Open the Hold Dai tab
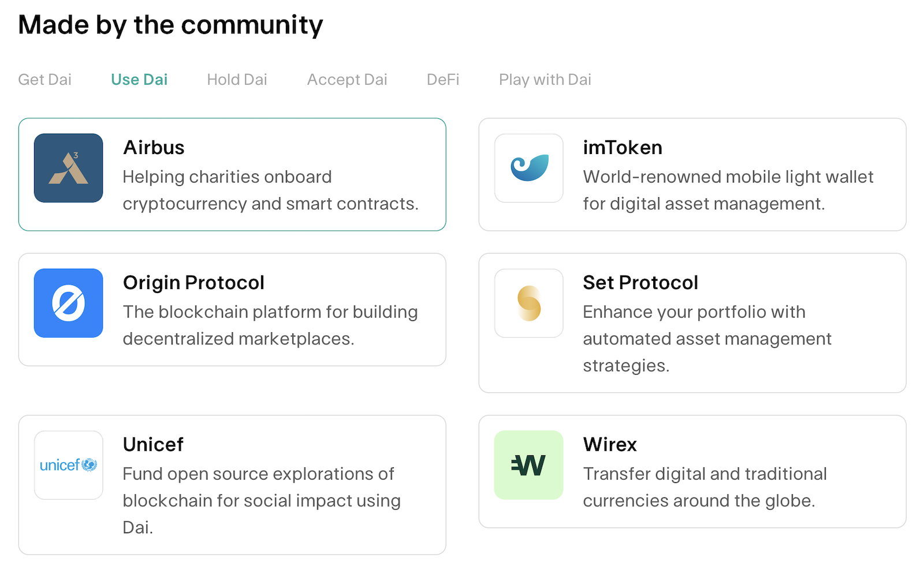 click(237, 80)
